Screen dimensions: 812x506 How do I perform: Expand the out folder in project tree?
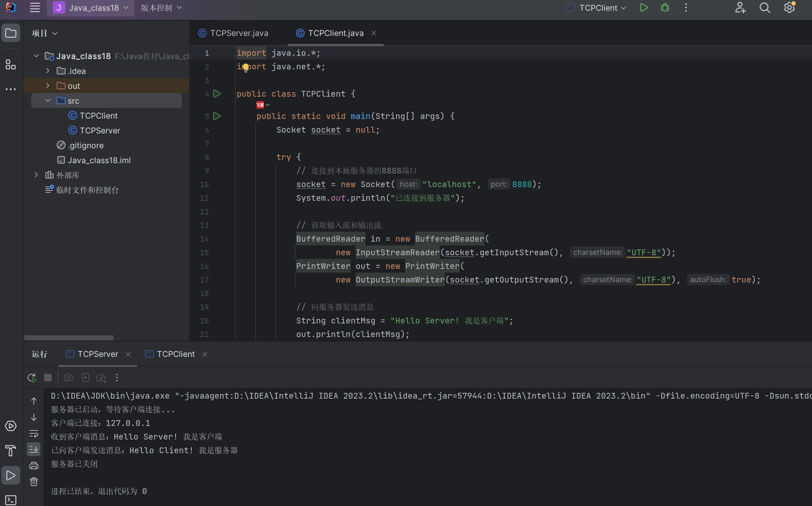(48, 86)
